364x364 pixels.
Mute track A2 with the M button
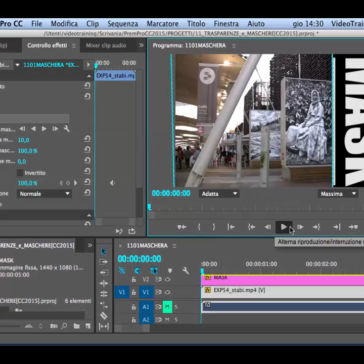point(167,319)
